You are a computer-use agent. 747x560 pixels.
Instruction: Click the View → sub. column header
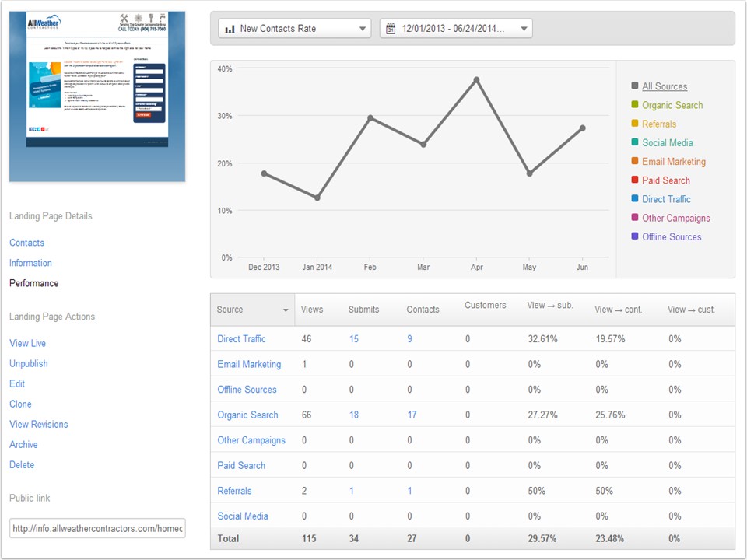[x=550, y=305]
